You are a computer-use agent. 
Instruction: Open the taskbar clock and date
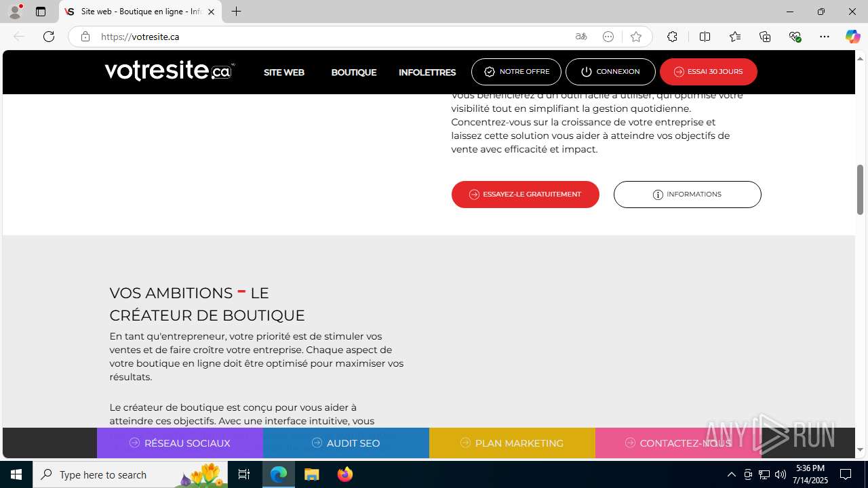click(x=811, y=474)
